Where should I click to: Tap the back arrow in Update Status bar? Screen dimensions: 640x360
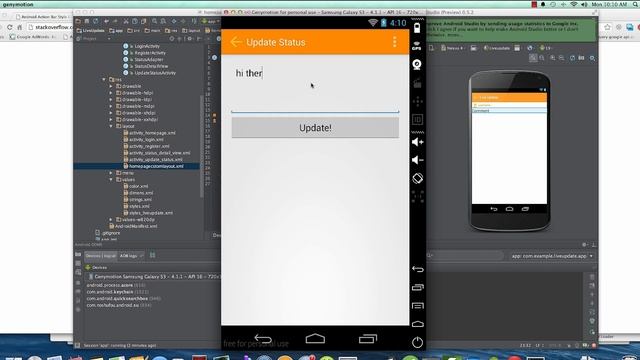click(x=236, y=42)
